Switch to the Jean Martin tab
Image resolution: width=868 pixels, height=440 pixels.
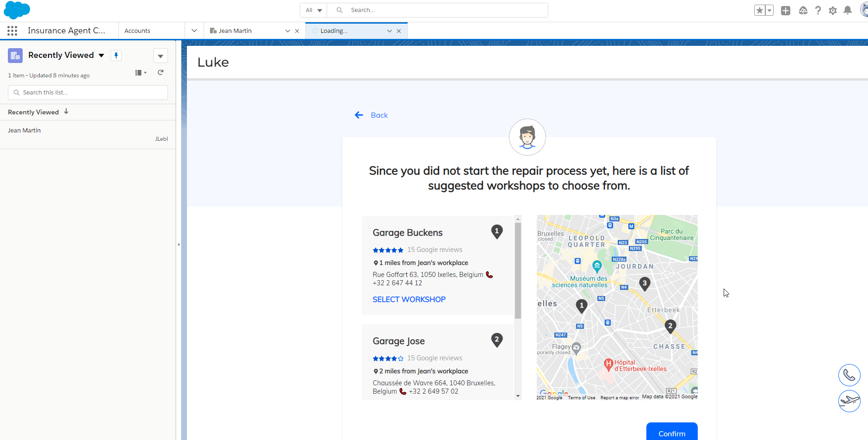pyautogui.click(x=235, y=31)
